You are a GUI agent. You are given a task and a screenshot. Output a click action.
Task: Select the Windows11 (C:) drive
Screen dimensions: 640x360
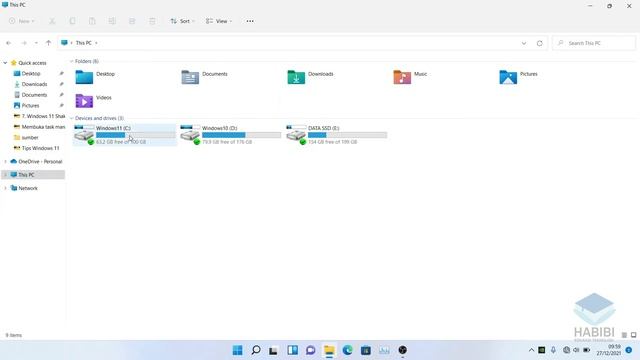tap(124, 135)
